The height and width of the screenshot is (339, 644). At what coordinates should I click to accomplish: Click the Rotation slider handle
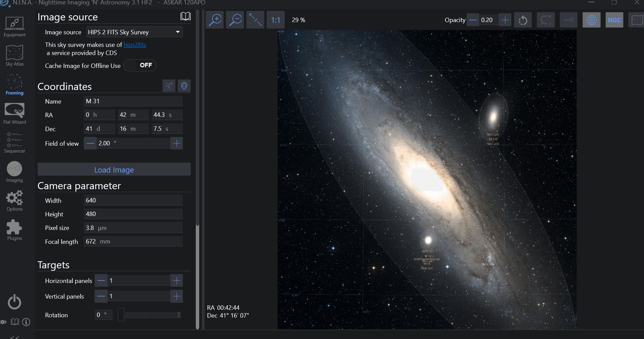click(121, 315)
